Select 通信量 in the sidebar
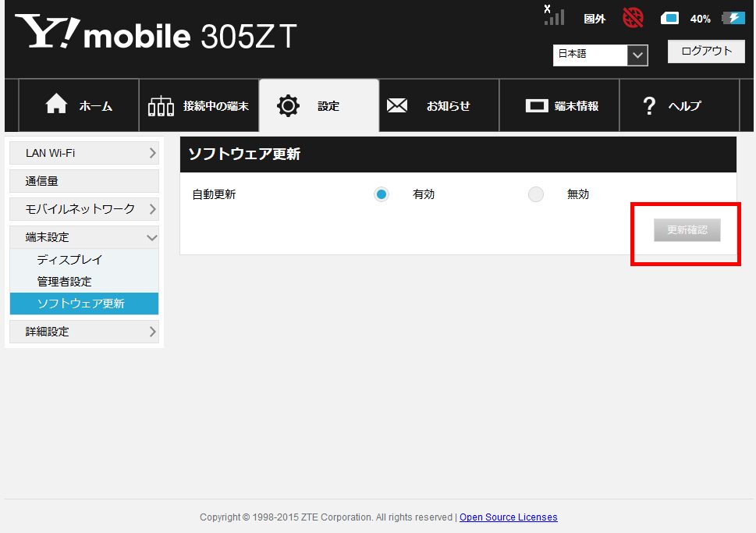Viewport: 756px width, 533px height. [84, 181]
